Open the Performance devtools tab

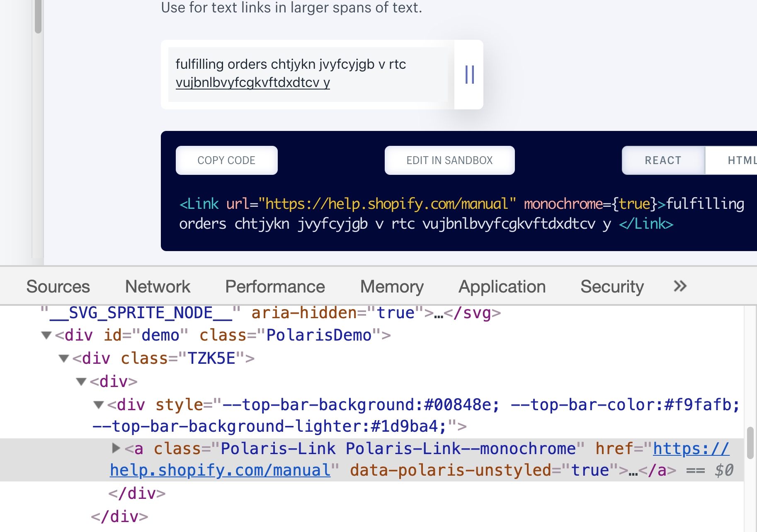click(x=275, y=286)
